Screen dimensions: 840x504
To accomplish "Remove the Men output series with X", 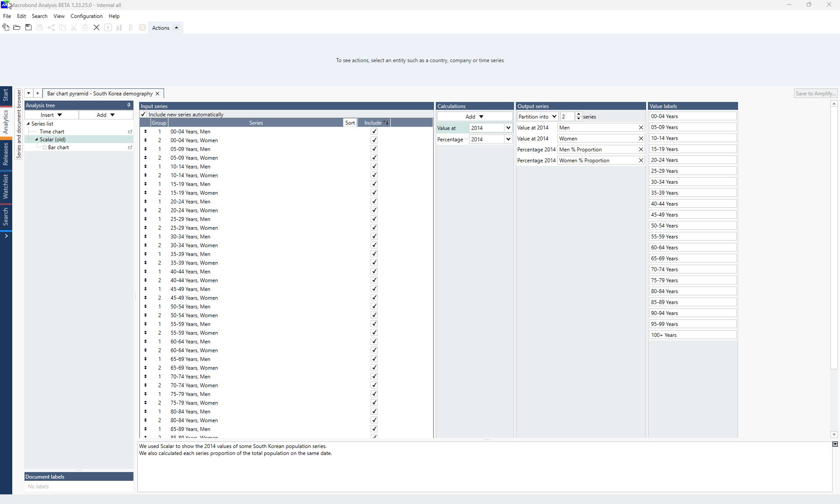I will pyautogui.click(x=641, y=128).
